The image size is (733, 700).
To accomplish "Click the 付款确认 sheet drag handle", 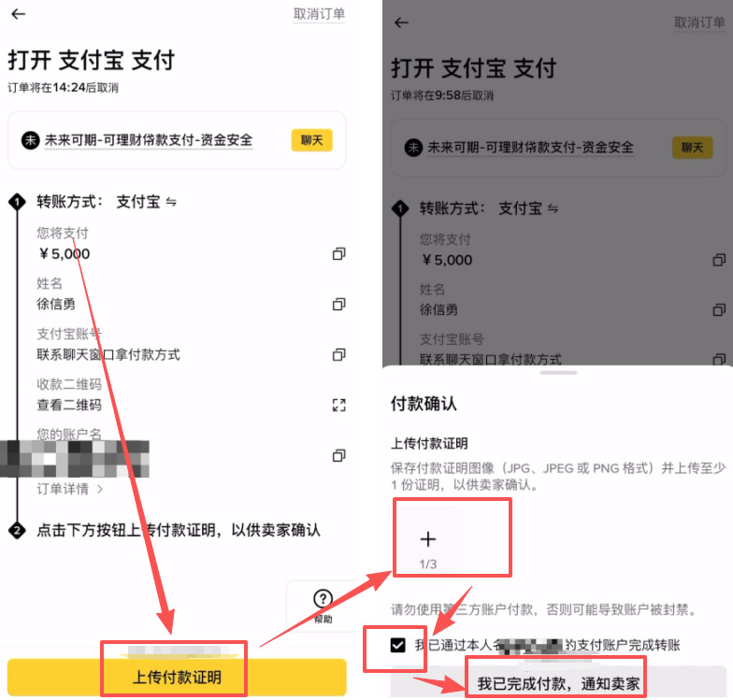I will pyautogui.click(x=558, y=372).
